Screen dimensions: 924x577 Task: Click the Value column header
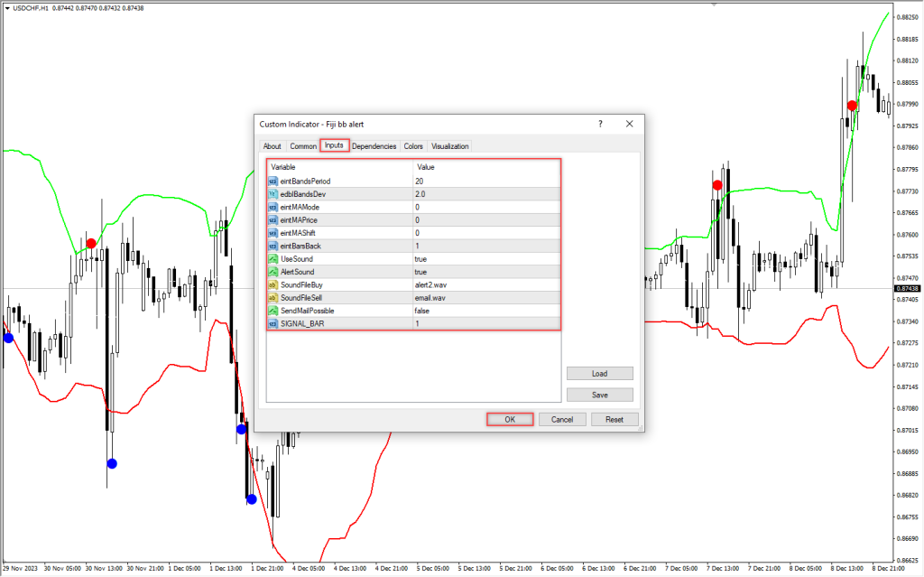(x=486, y=167)
